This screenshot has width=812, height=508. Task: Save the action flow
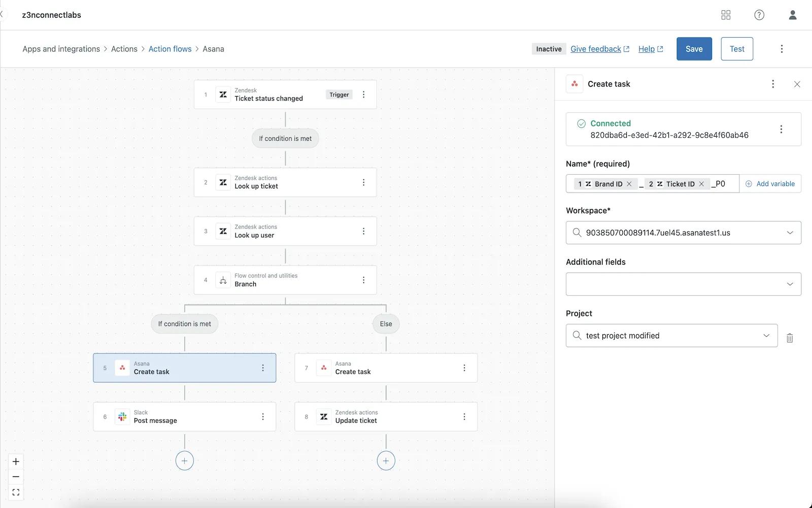(694, 49)
